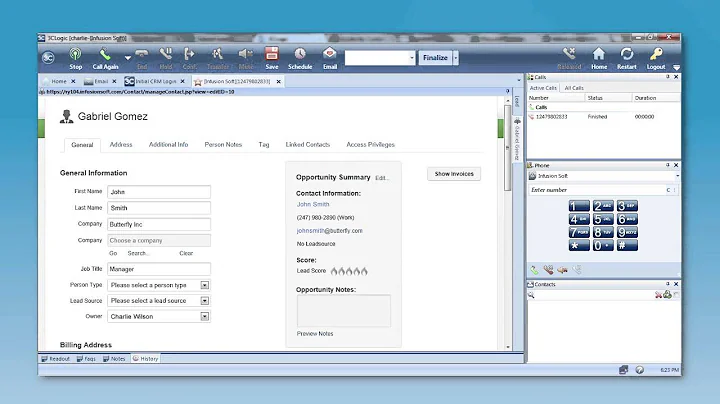Click the Preview Notes link

click(x=315, y=334)
